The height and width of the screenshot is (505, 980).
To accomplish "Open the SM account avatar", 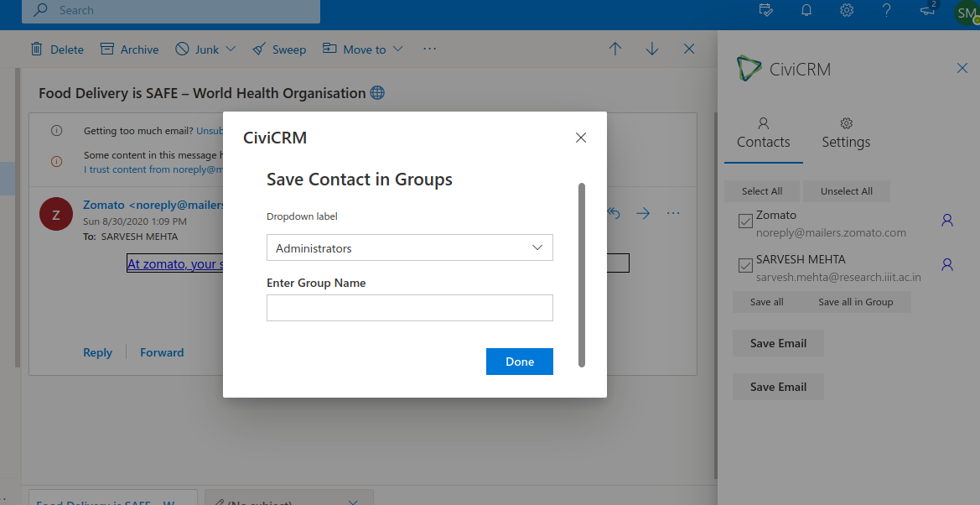I will (967, 13).
